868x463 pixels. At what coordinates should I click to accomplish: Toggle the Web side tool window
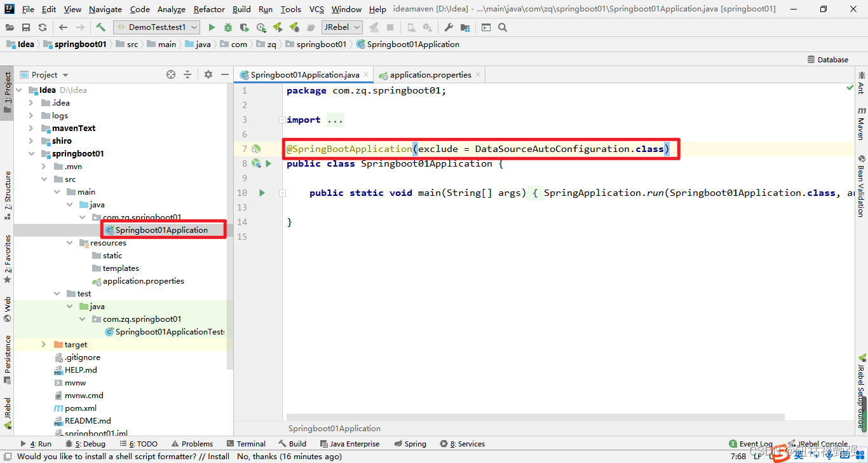(x=8, y=309)
